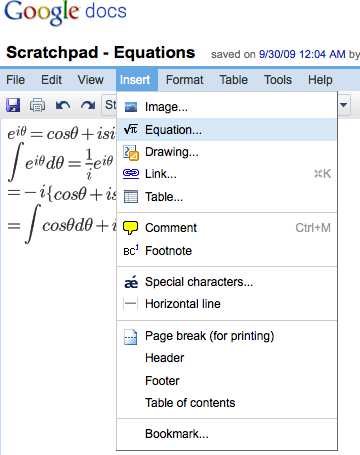Click the Print icon in toolbar

pyautogui.click(x=37, y=105)
